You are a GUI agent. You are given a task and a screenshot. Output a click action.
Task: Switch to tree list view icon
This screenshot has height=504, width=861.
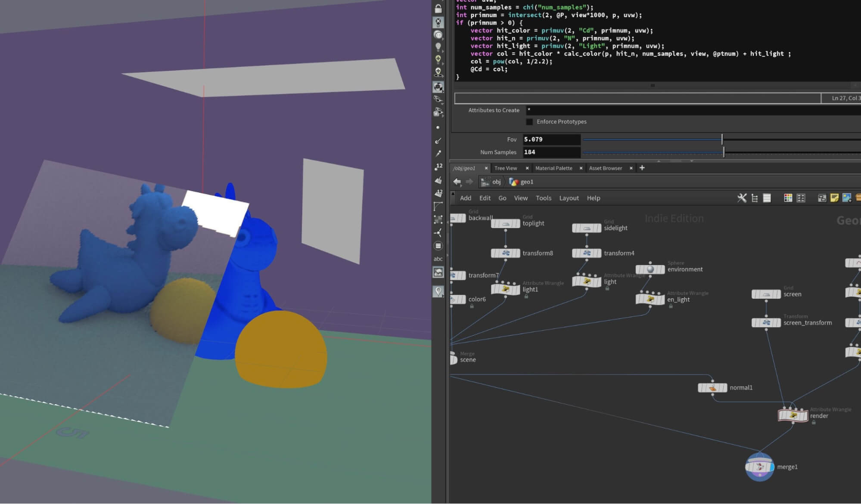click(x=755, y=198)
